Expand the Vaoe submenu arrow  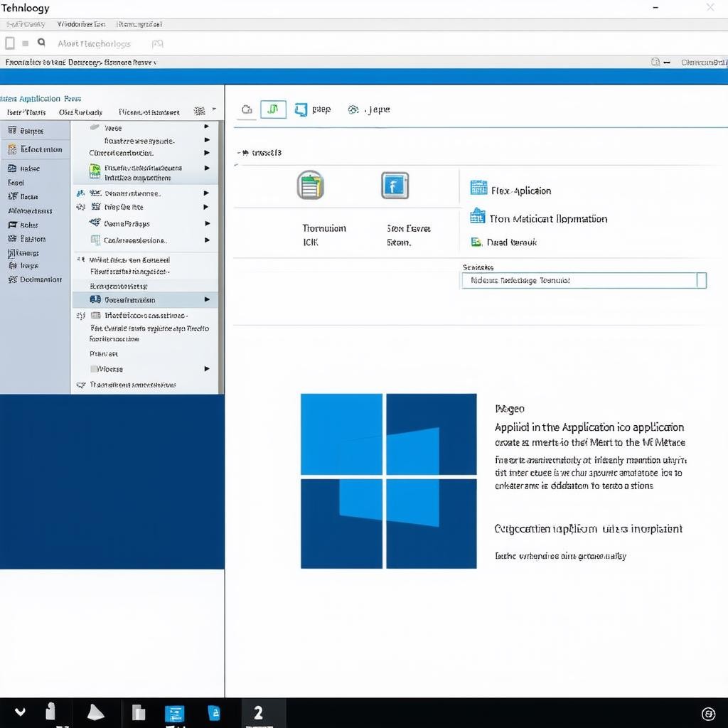[x=207, y=127]
